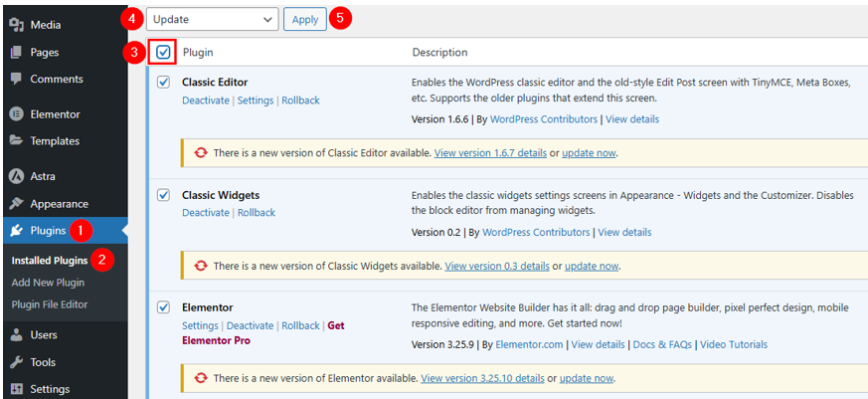Uncheck the Classic Widgets plugin checkbox
868x399 pixels.
(163, 195)
